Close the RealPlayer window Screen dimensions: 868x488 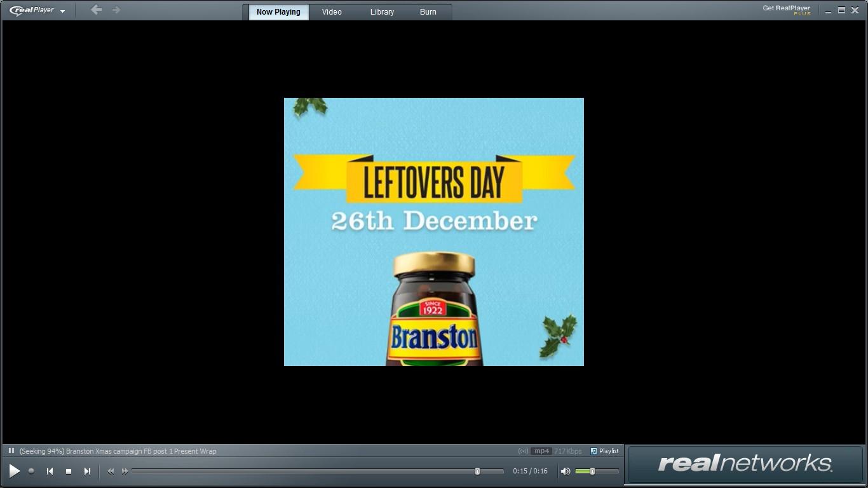click(855, 10)
